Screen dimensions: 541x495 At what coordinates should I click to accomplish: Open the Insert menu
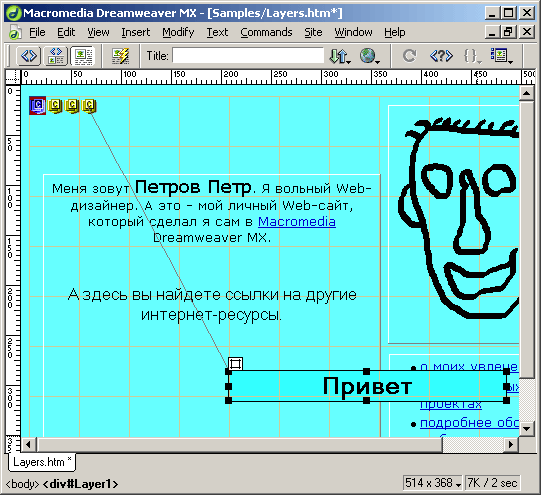136,32
